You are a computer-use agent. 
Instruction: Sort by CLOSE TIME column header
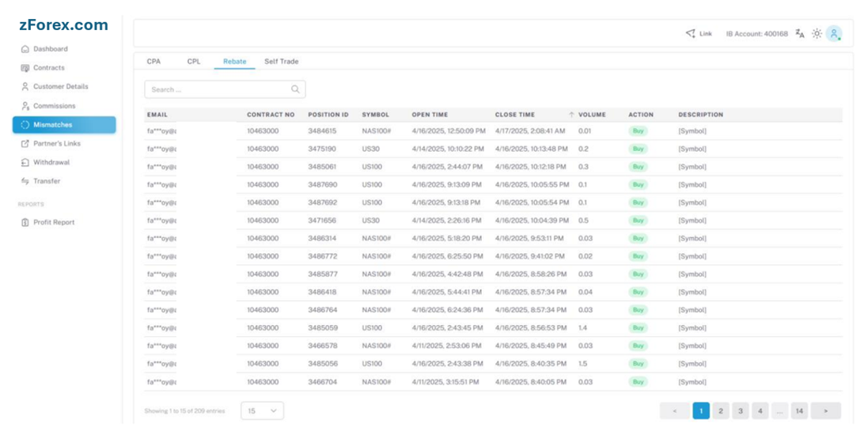[515, 115]
